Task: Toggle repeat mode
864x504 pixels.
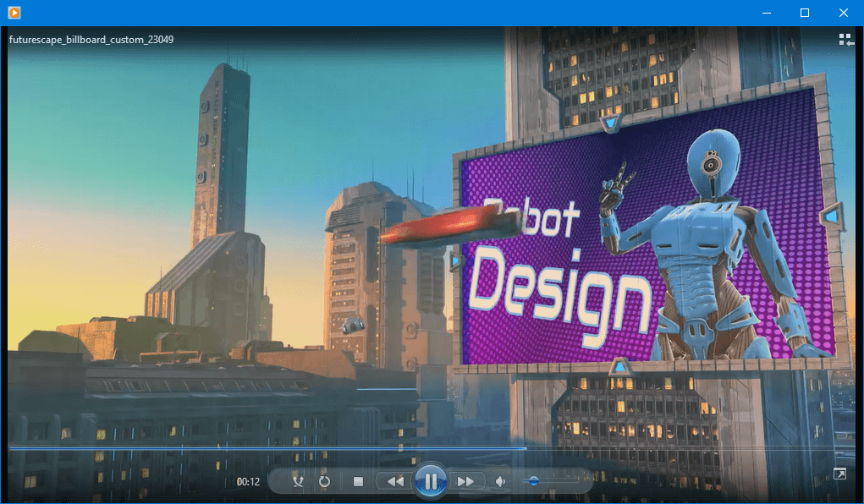Action: (x=325, y=481)
